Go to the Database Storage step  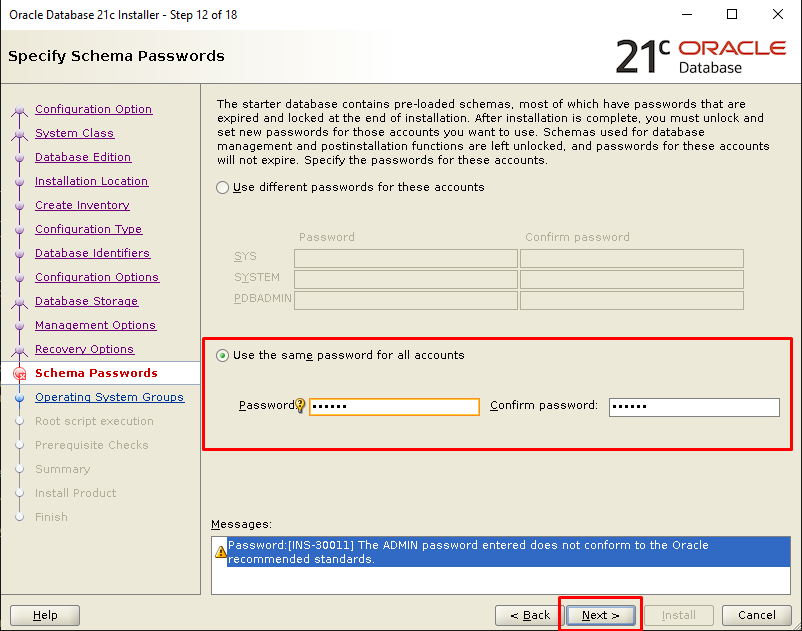point(86,301)
